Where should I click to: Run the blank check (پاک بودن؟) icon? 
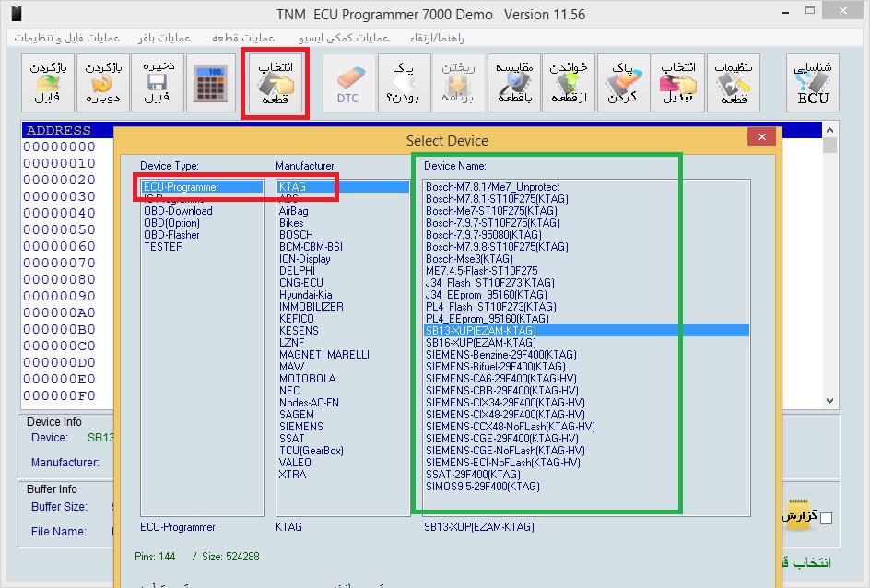click(x=404, y=83)
